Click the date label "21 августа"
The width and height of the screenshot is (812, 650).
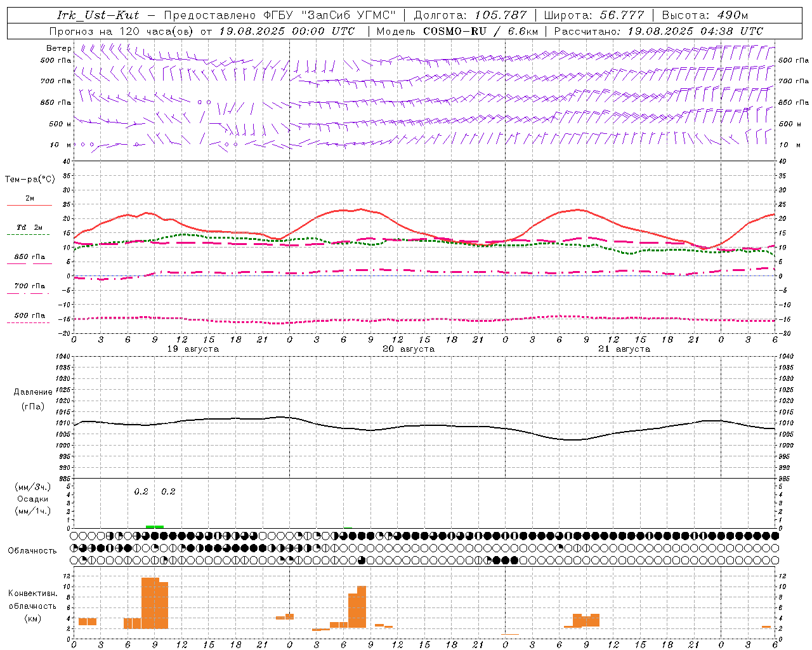pyautogui.click(x=624, y=349)
